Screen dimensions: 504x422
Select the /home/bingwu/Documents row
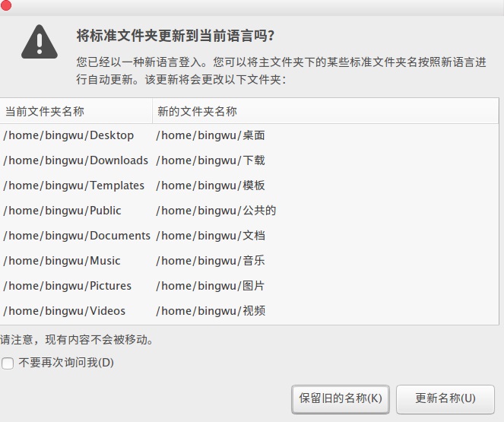click(77, 236)
